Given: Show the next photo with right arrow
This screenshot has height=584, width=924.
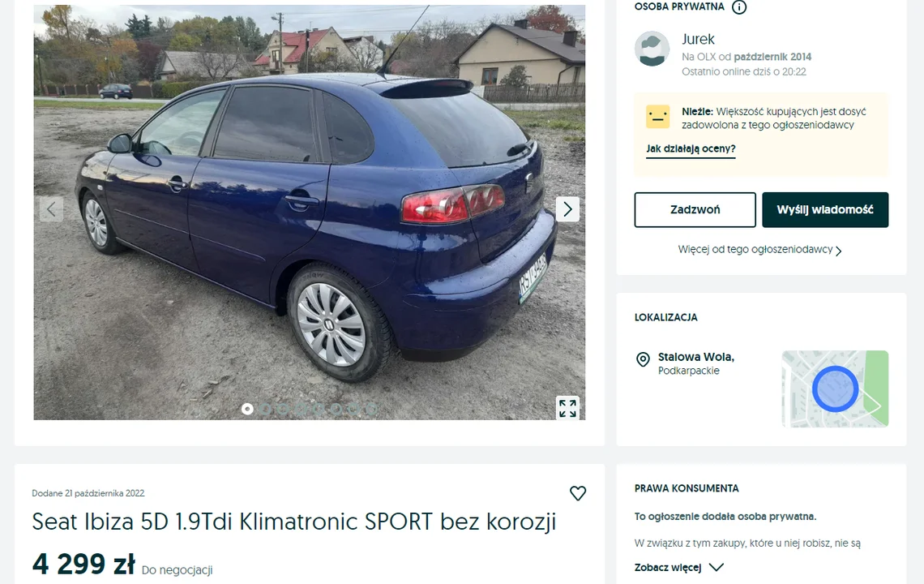Looking at the screenshot, I should (x=567, y=208).
